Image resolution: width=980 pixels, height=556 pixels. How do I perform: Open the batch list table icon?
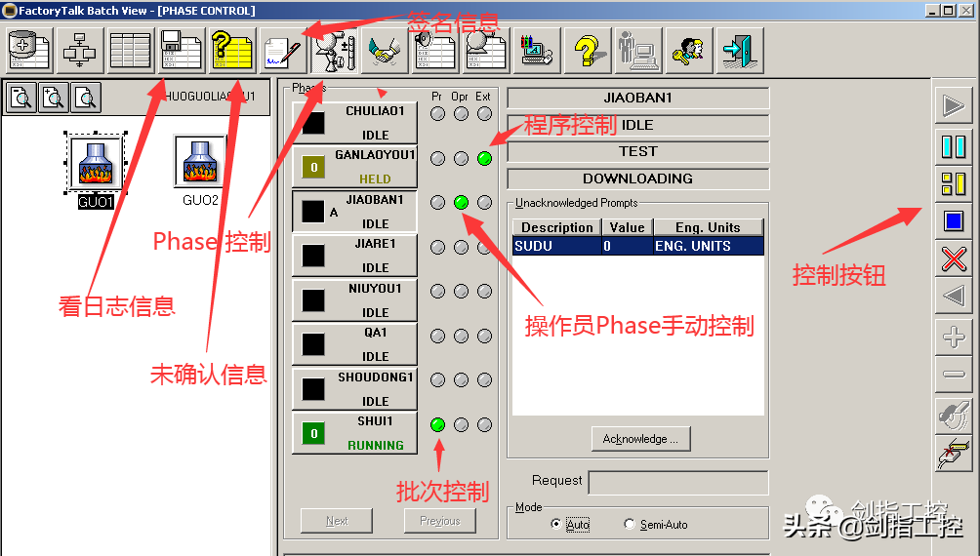tap(130, 50)
